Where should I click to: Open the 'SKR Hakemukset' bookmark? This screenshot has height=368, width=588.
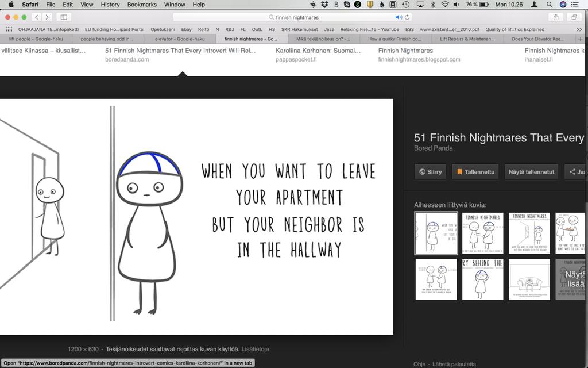[x=299, y=29]
